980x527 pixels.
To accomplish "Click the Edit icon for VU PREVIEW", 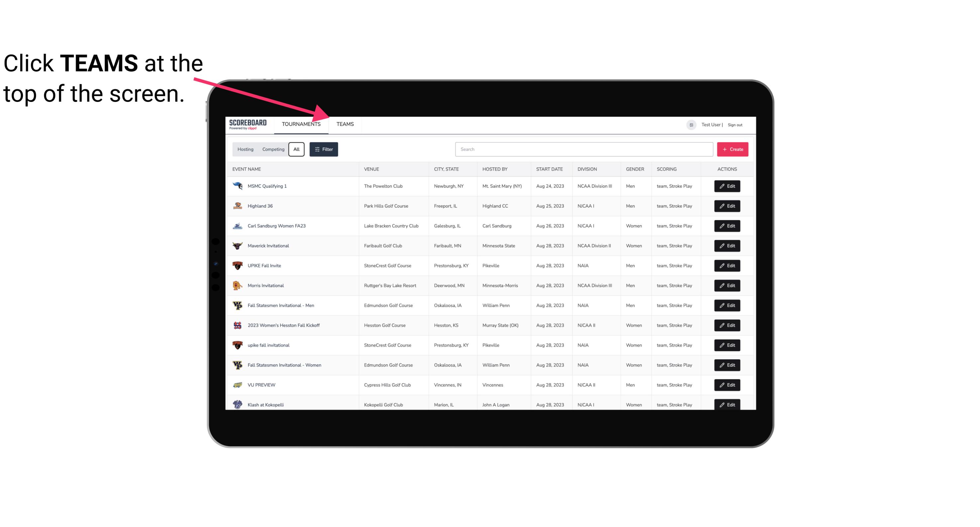I will pos(727,384).
